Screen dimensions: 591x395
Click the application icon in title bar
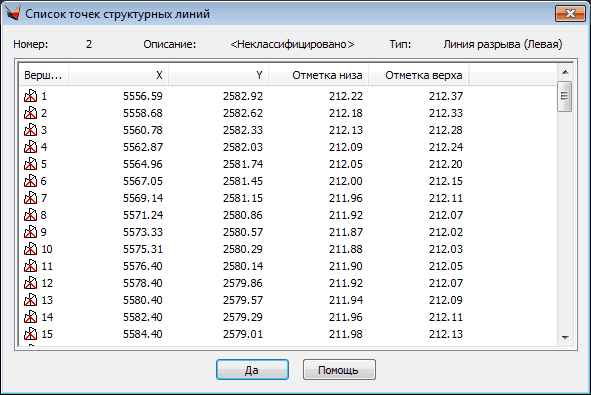tap(12, 14)
